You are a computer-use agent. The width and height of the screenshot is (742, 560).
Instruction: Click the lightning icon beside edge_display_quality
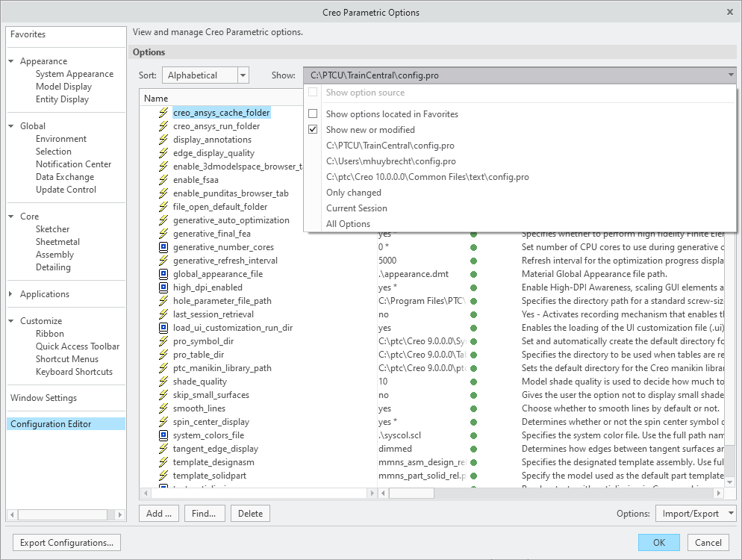click(x=163, y=153)
